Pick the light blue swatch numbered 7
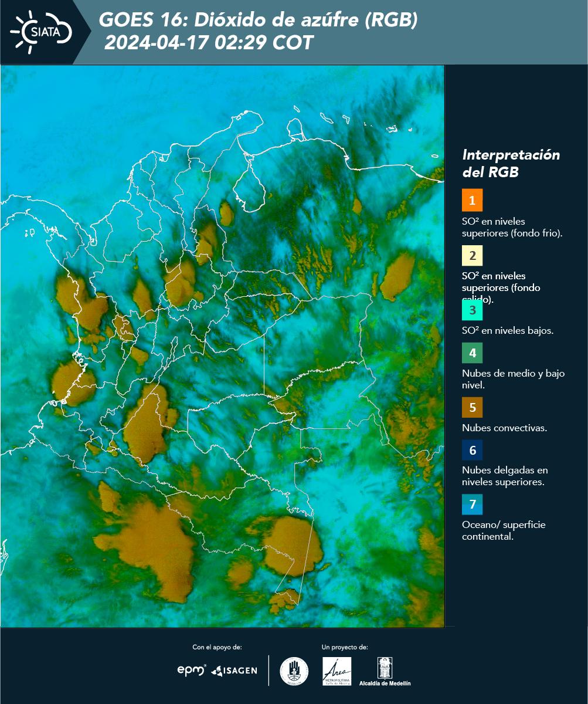Screen dimensions: 588x704 472,505
